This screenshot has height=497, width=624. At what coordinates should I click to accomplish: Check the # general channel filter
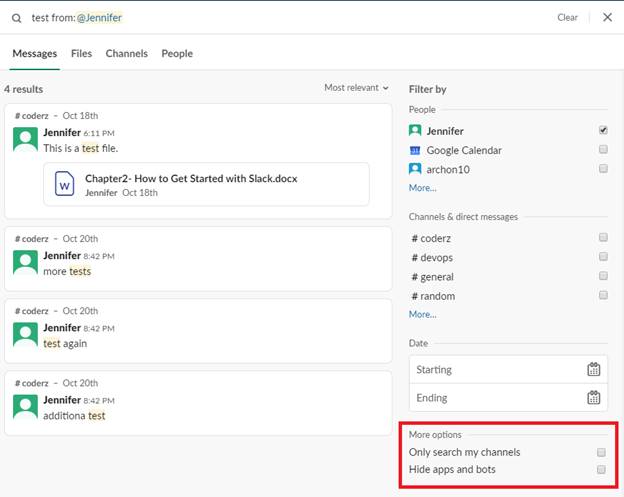point(603,275)
